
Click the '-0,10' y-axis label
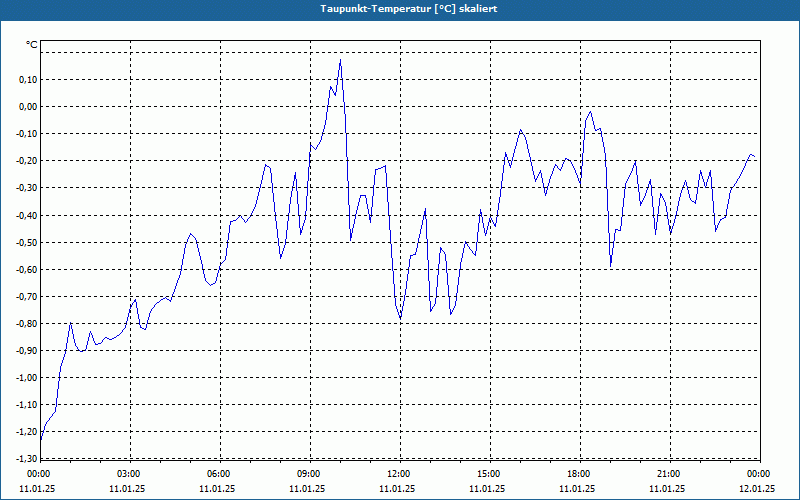point(27,134)
